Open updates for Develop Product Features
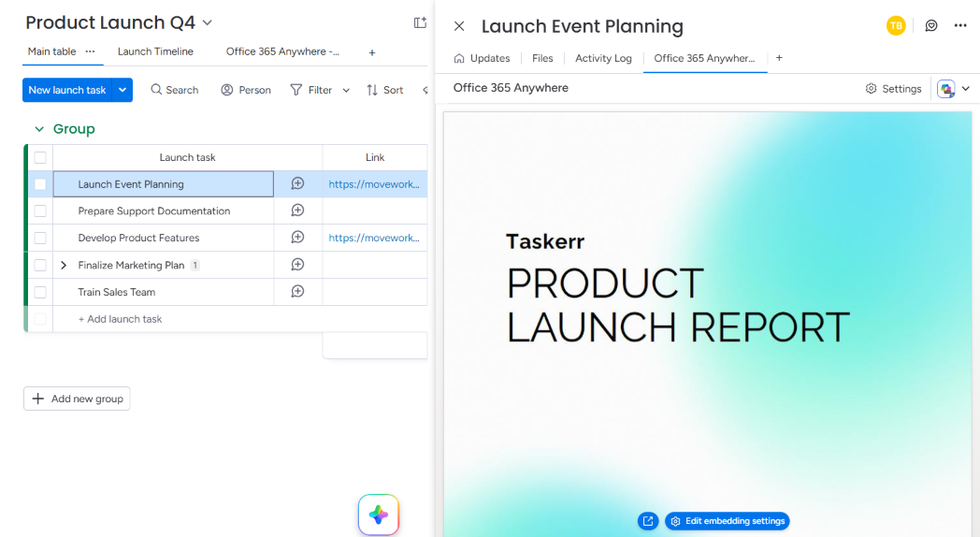This screenshot has height=537, width=980. 297,238
